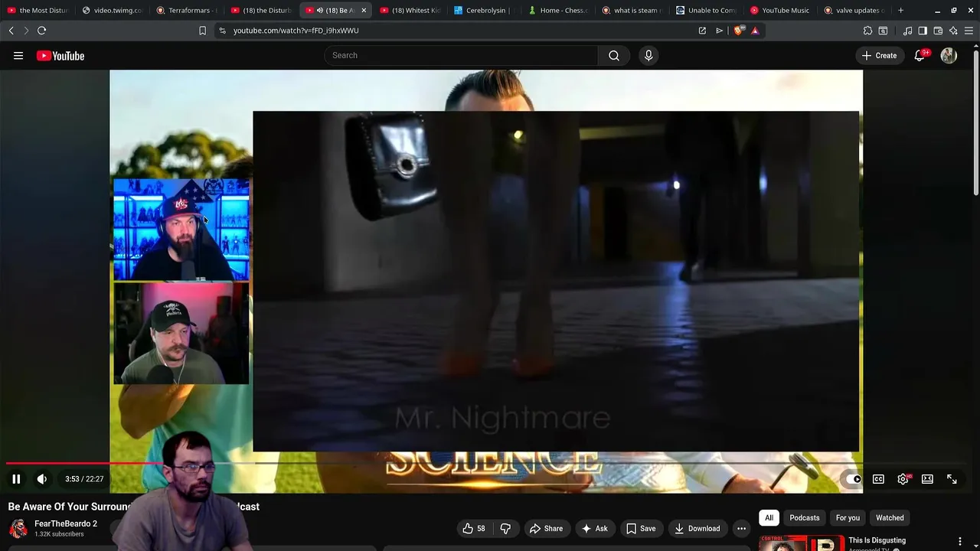
Task: Click the Download button
Action: pyautogui.click(x=697, y=528)
